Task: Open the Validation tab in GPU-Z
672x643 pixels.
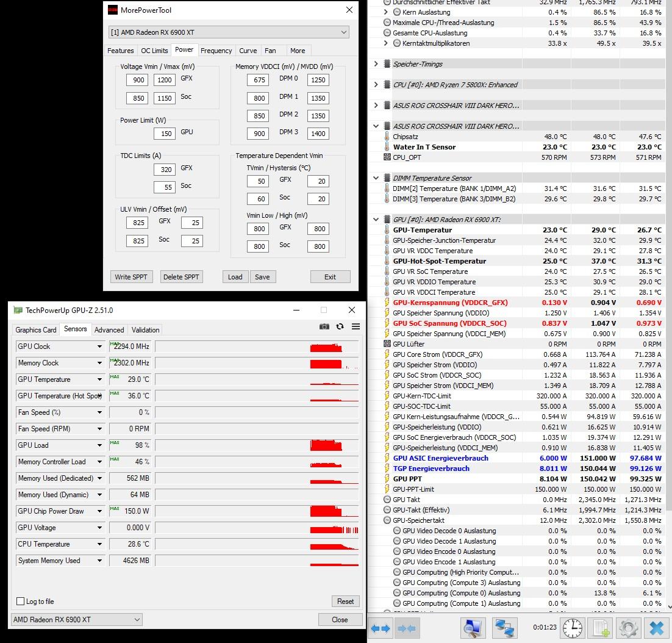Action: pos(145,329)
